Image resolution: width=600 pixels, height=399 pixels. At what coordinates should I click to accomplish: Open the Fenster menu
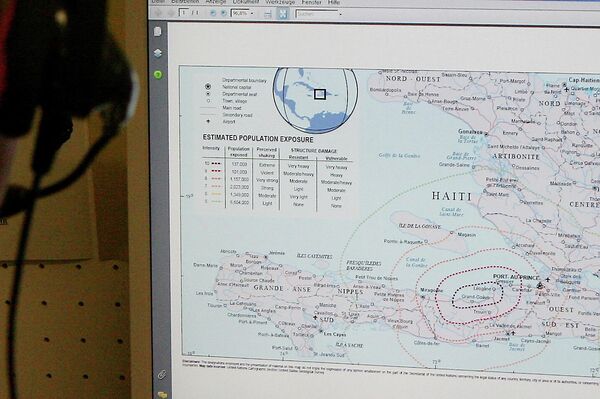(311, 2)
